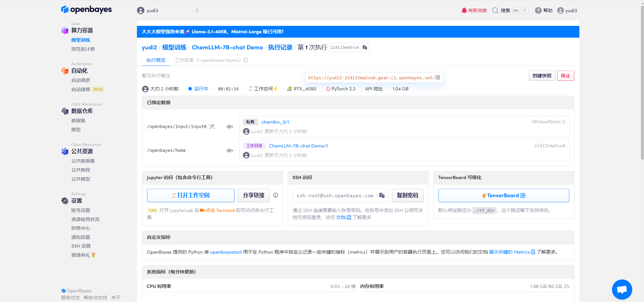Open the TensorBoard visualization button
This screenshot has width=644, height=302.
click(x=503, y=196)
